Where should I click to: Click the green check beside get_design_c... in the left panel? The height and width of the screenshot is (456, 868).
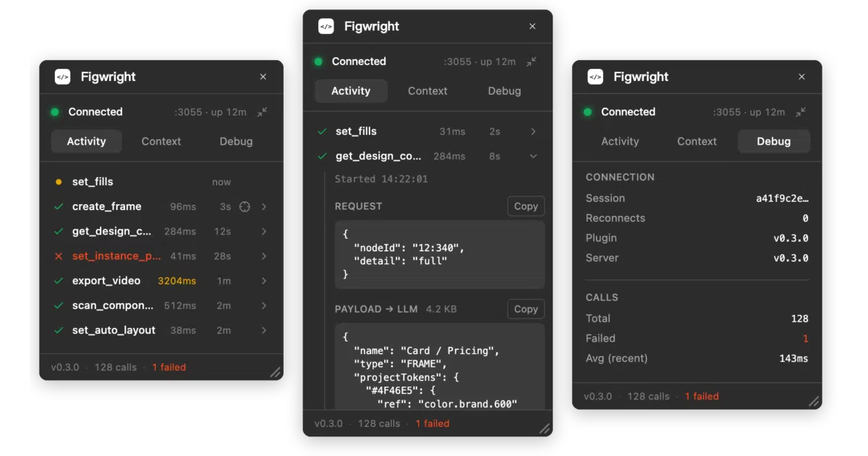[x=59, y=232]
